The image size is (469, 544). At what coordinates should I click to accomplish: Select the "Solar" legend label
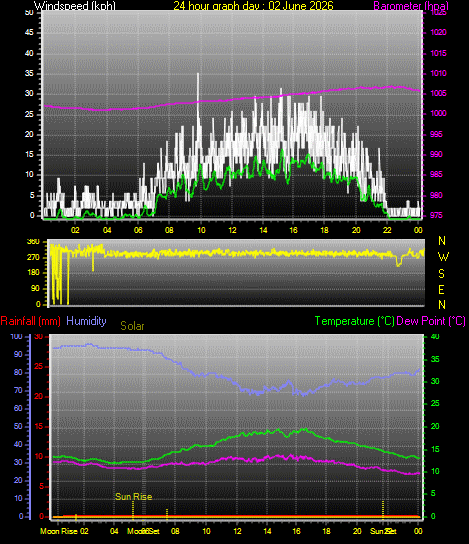tap(132, 326)
